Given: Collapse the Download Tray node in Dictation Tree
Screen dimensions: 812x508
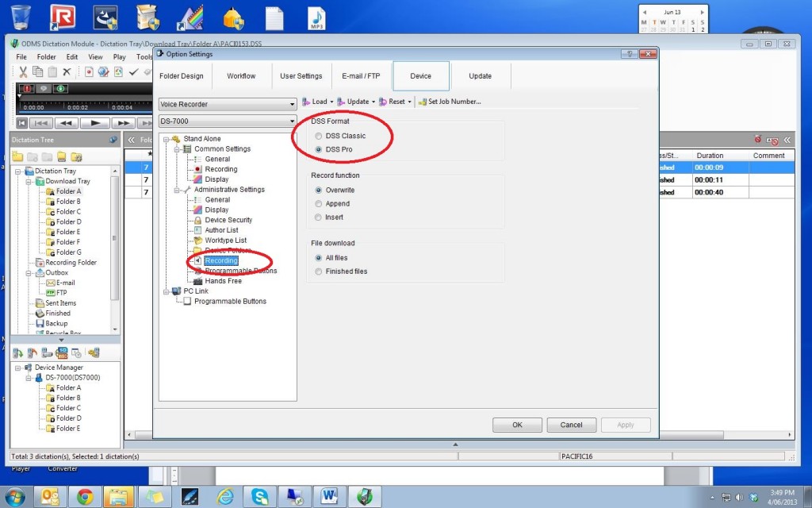Looking at the screenshot, I should click(x=29, y=182).
